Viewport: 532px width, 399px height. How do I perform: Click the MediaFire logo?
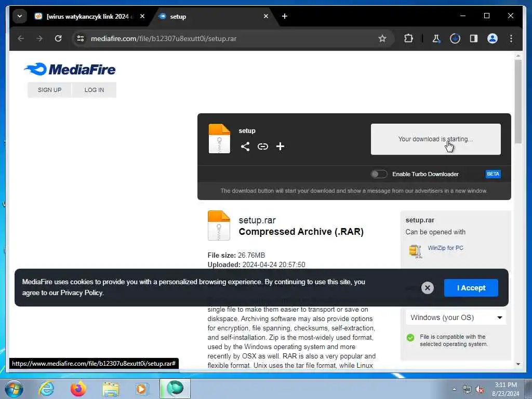[70, 69]
